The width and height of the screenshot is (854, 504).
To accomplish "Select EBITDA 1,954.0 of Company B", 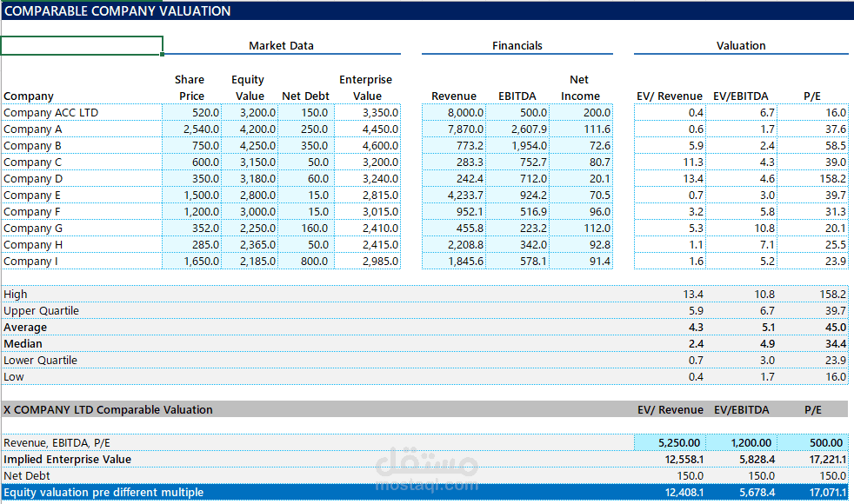I will pyautogui.click(x=517, y=146).
